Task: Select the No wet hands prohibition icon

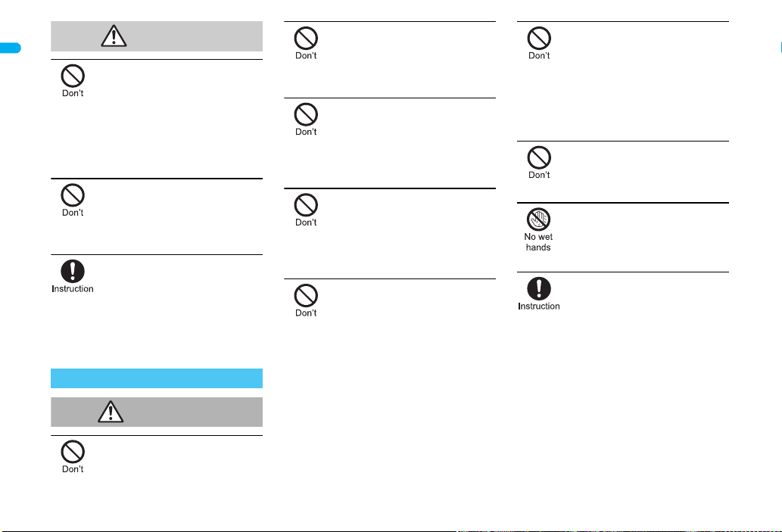Action: tap(539, 219)
